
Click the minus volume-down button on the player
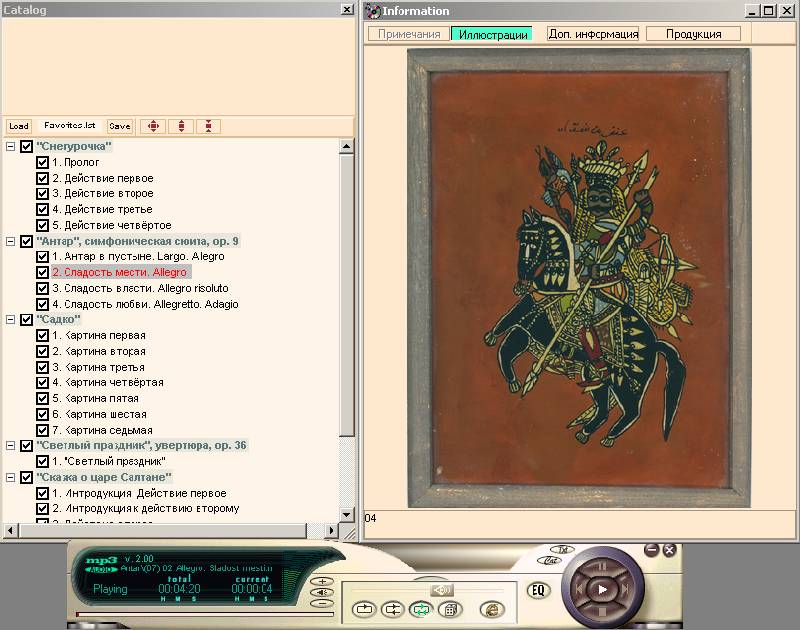pyautogui.click(x=322, y=603)
